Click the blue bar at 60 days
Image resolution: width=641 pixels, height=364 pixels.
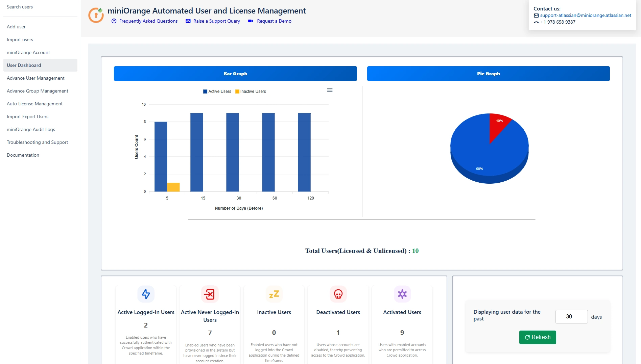tap(268, 152)
